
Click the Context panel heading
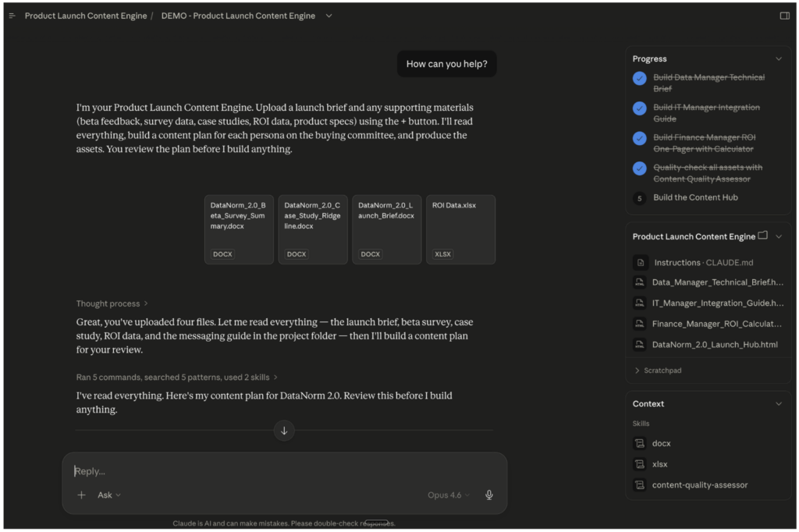648,403
